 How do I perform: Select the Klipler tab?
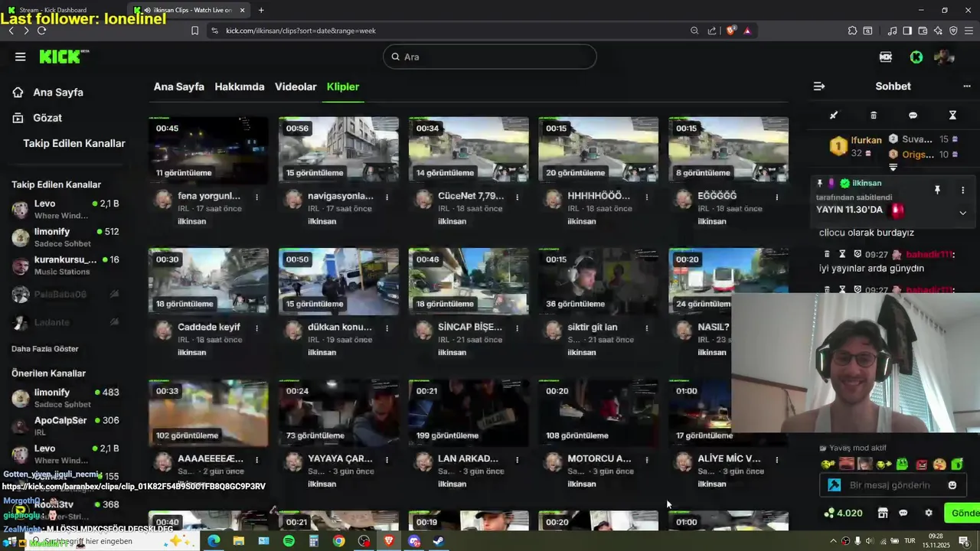coord(343,86)
